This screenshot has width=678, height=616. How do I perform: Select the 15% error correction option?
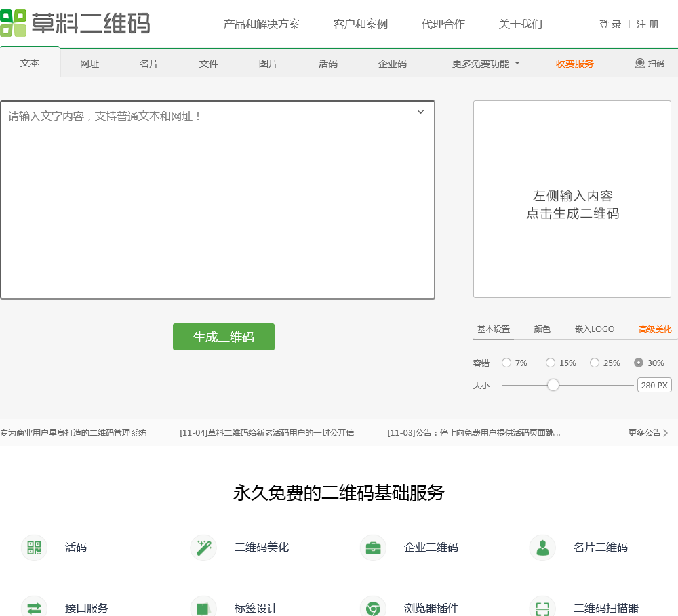pos(551,363)
